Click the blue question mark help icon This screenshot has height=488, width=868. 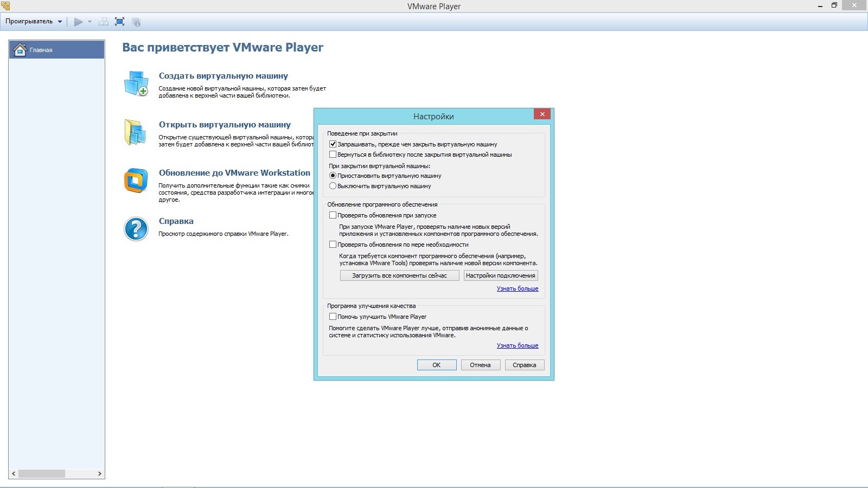point(136,229)
